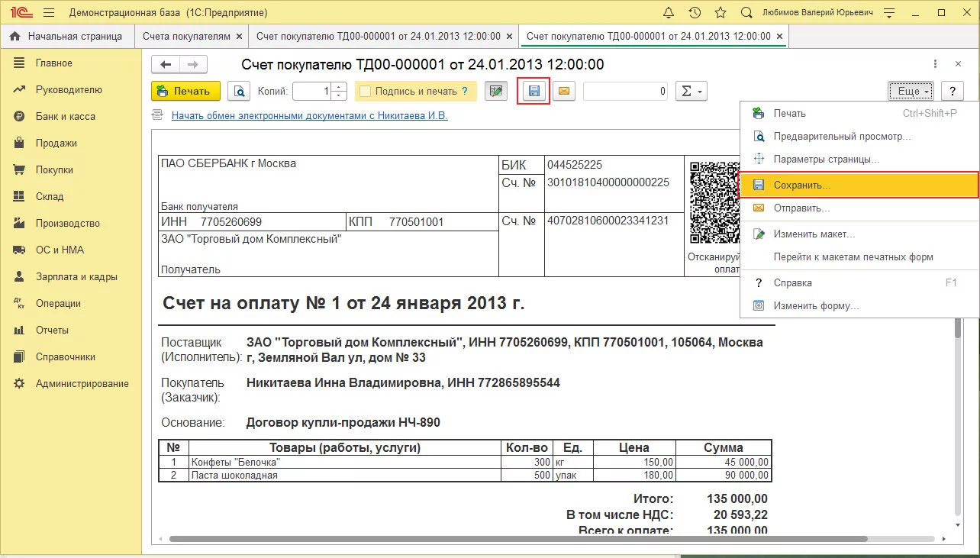Open notifications bell in title bar

669,12
